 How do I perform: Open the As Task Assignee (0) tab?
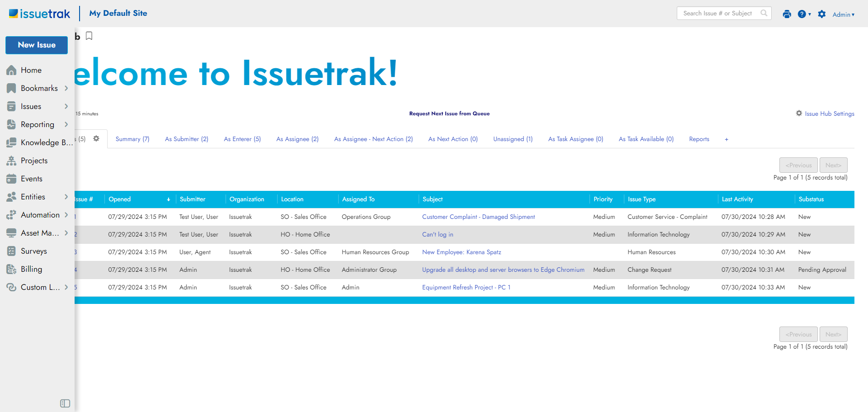[x=576, y=139]
